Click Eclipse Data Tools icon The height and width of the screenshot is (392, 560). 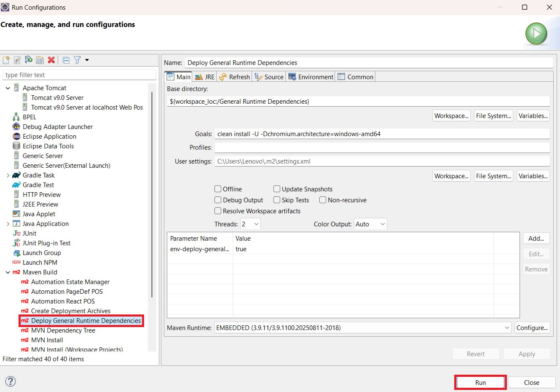(16, 146)
